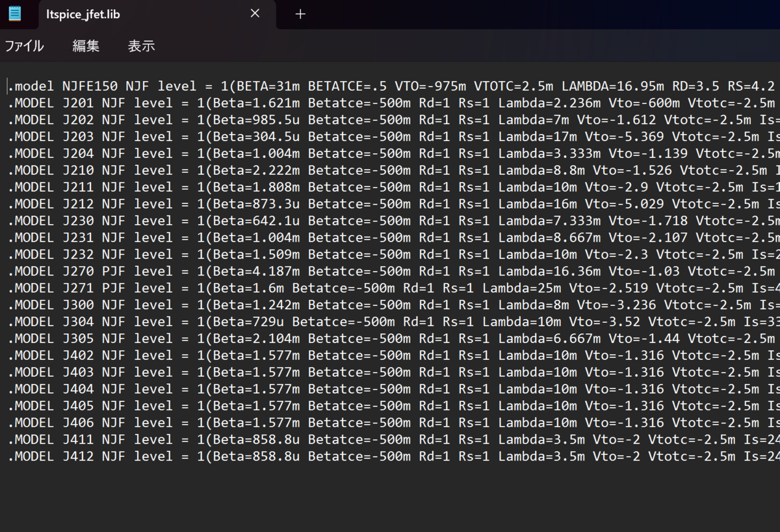Image resolution: width=780 pixels, height=532 pixels.
Task: Click Lambda=16m on the J212 line
Action: click(538, 204)
